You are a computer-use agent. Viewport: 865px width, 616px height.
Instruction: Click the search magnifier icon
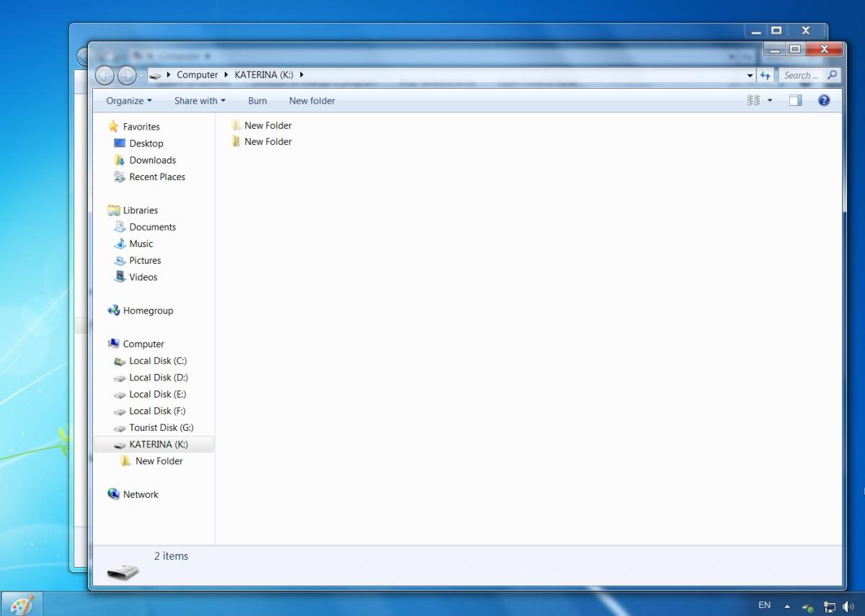pyautogui.click(x=832, y=75)
